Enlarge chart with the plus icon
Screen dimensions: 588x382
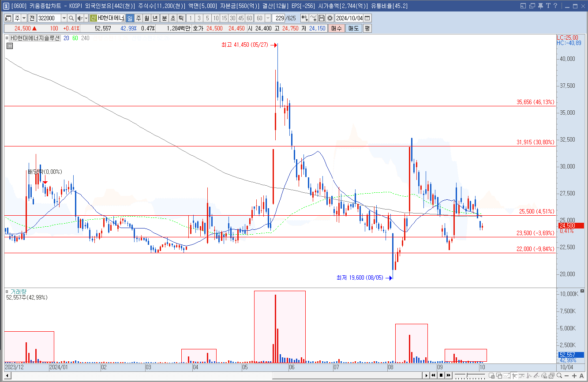coord(574,375)
